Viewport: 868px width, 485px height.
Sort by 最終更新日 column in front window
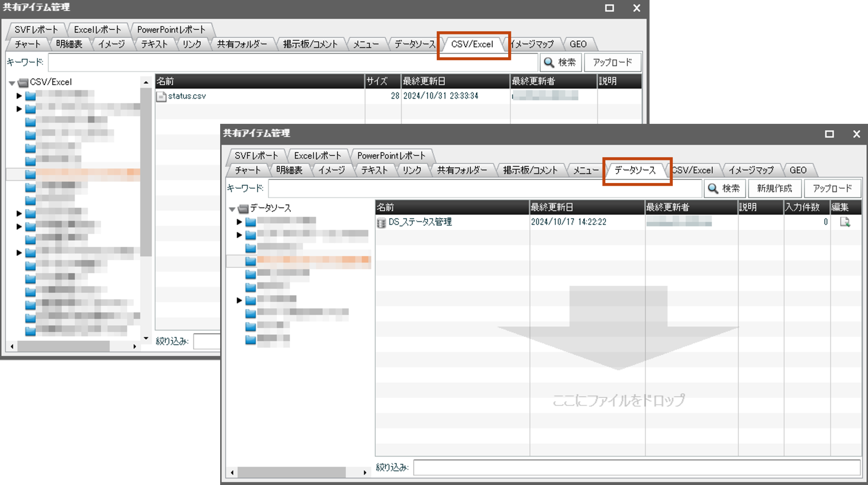coord(587,207)
